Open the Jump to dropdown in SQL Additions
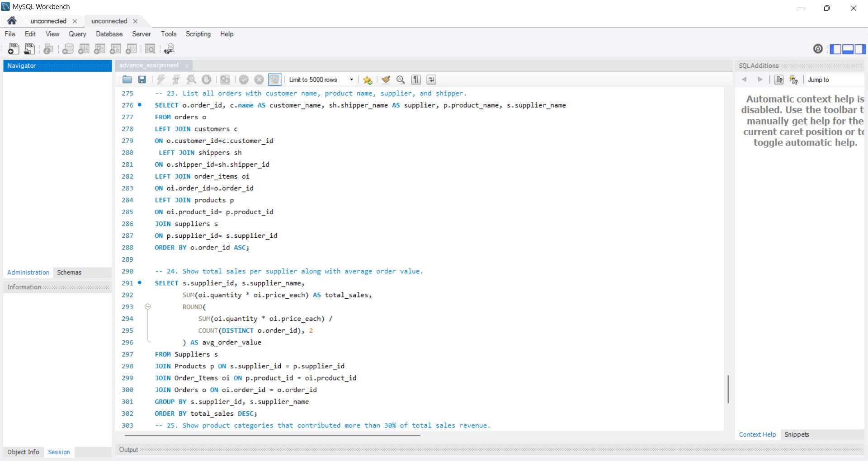The height and width of the screenshot is (461, 868). pos(835,80)
